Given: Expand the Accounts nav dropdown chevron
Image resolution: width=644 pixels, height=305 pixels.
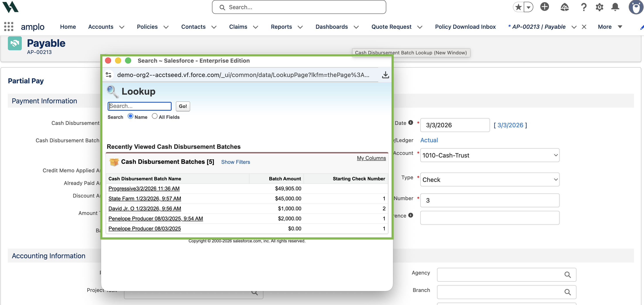Looking at the screenshot, I should tap(122, 27).
